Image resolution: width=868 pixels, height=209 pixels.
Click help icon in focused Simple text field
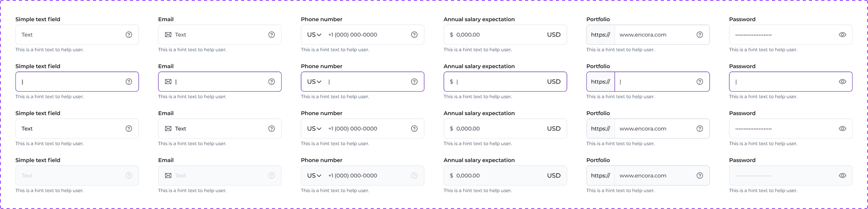coord(129,82)
